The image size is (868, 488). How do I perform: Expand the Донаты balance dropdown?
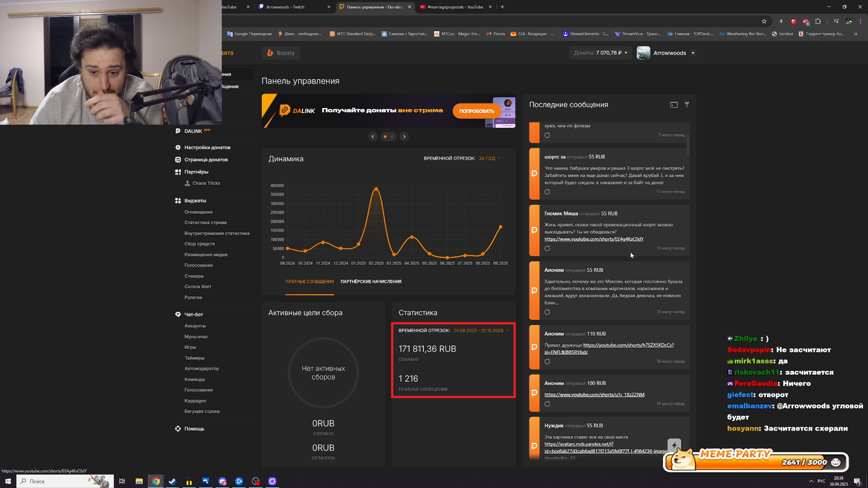click(626, 53)
